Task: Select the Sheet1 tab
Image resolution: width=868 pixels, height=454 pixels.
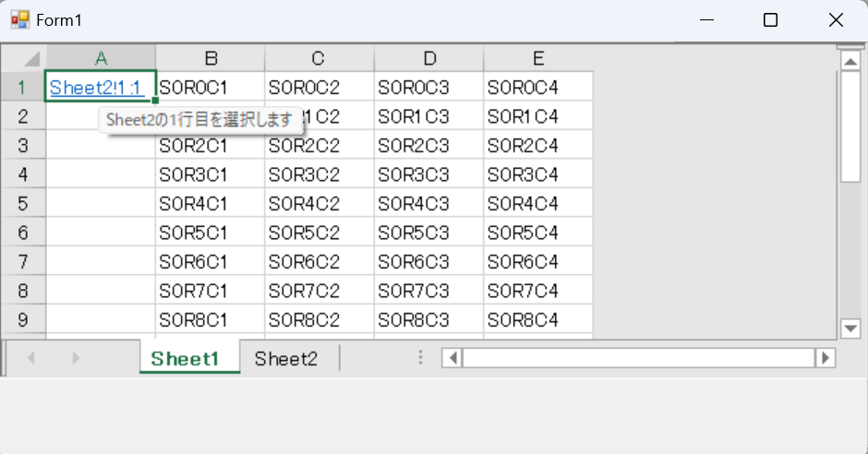Action: [185, 358]
